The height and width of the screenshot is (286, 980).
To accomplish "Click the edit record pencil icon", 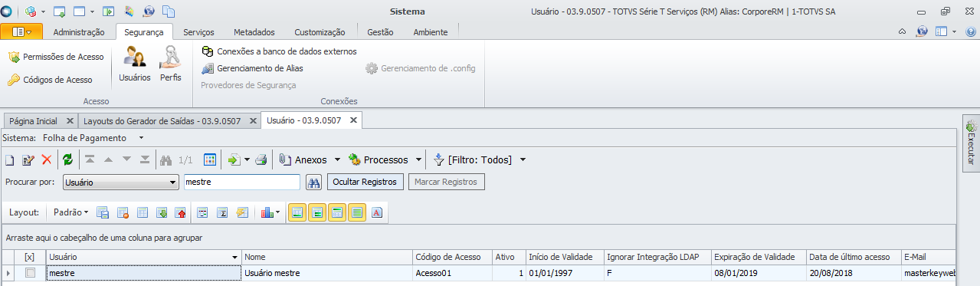I will pyautogui.click(x=28, y=160).
